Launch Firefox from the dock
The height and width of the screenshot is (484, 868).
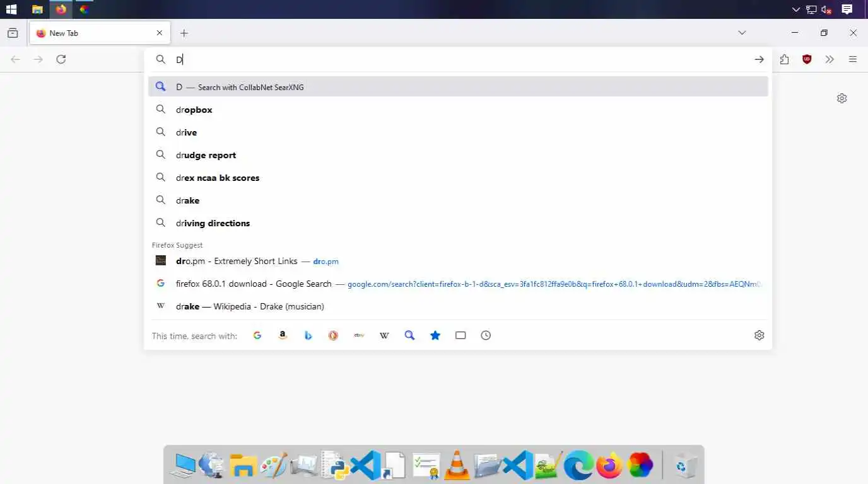point(609,466)
